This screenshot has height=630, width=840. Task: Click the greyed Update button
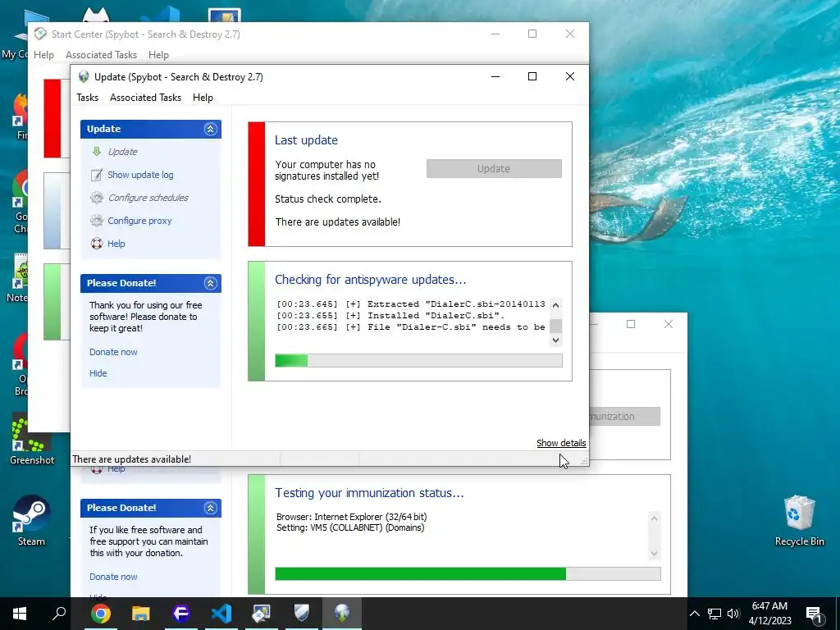494,168
